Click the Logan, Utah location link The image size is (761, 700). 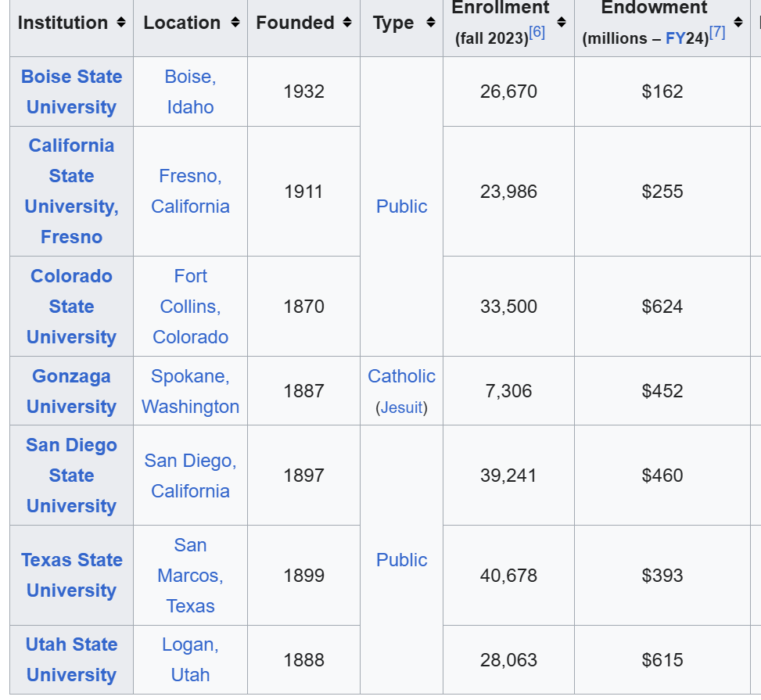(190, 659)
